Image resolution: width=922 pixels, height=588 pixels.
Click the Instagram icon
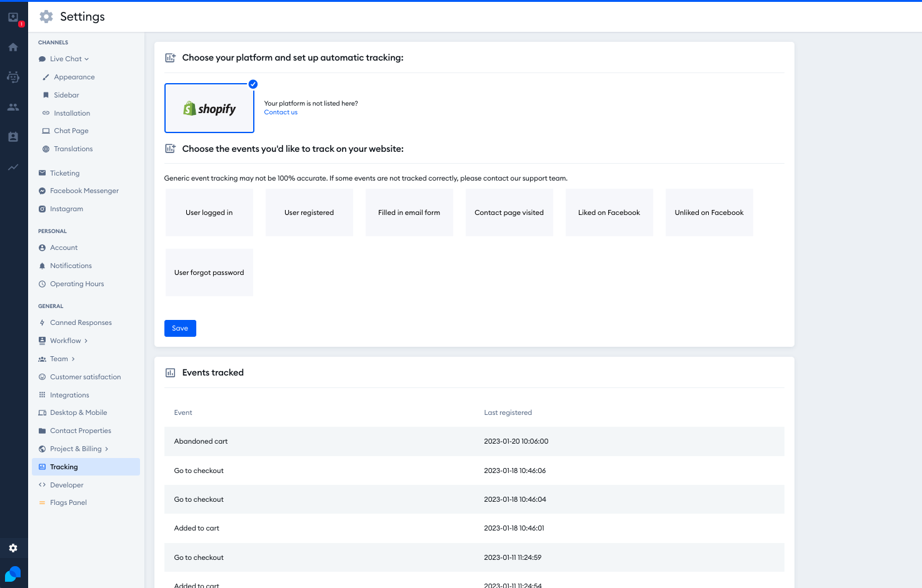(42, 209)
